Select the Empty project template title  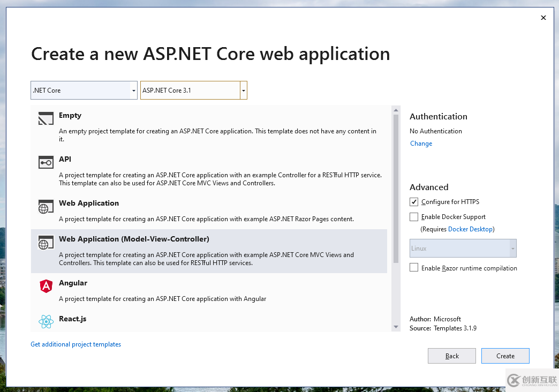[x=70, y=116]
